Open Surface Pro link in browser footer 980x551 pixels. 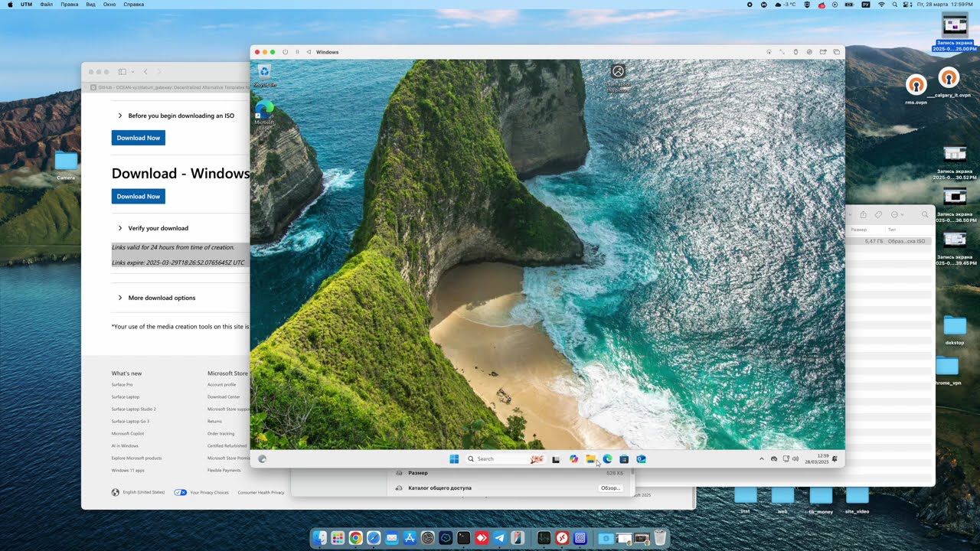[x=122, y=385]
